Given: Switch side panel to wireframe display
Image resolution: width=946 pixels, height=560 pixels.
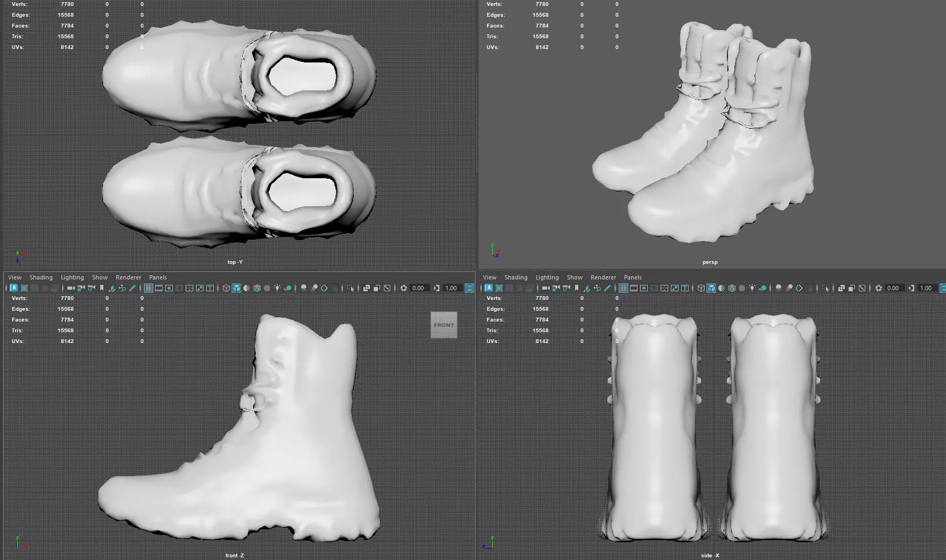Looking at the screenshot, I should point(701,288).
